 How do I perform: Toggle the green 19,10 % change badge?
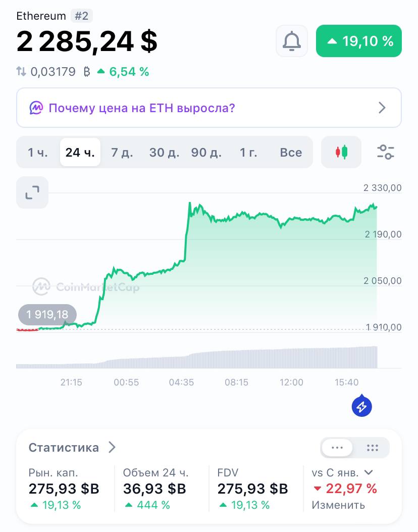click(x=358, y=41)
